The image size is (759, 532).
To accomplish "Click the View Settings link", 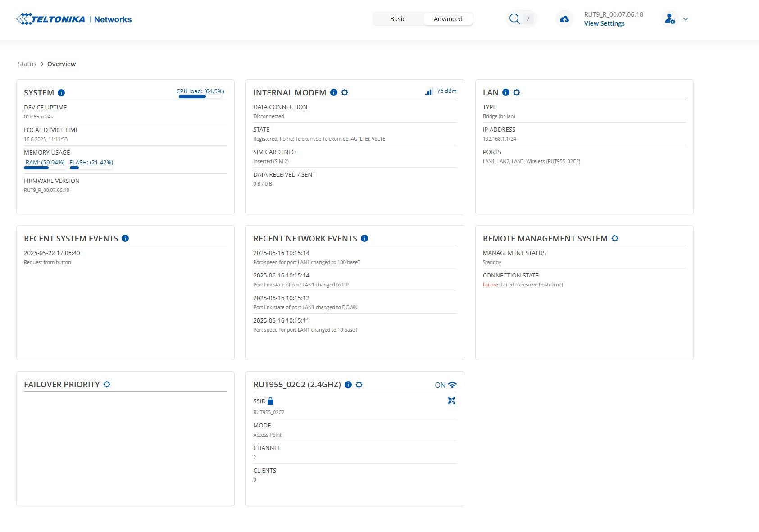I will 604,23.
